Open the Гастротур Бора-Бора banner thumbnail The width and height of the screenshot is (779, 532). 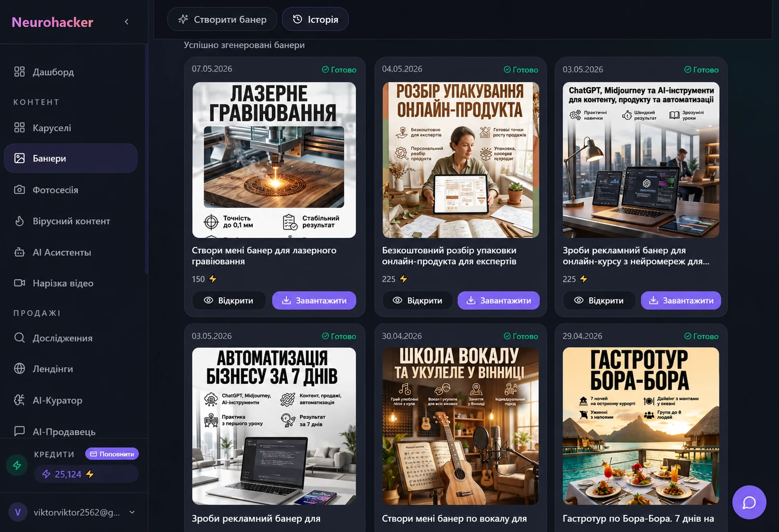point(641,426)
